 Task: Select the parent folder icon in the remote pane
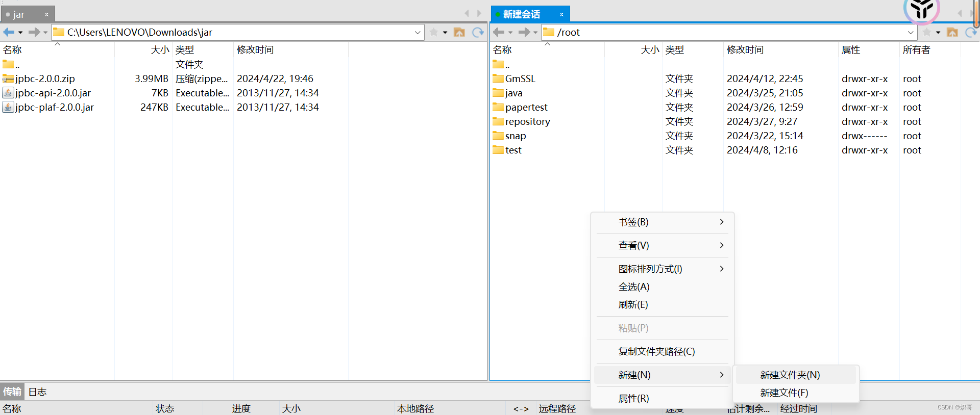[498, 64]
